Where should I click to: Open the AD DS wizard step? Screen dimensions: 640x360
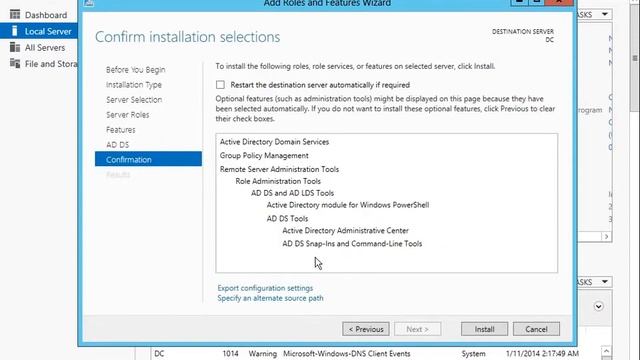click(118, 144)
